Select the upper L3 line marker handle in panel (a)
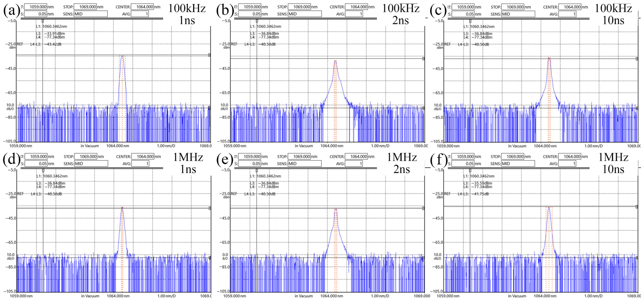Screen dimensions: 644x301 click(x=209, y=55)
